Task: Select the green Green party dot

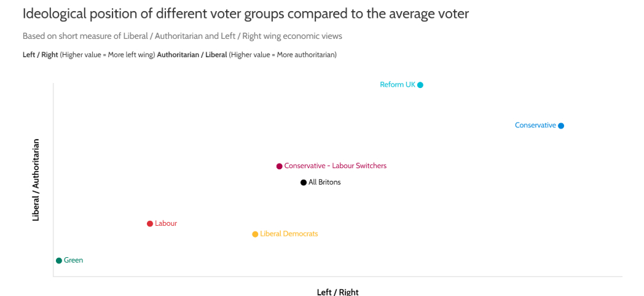Action: pos(59,261)
